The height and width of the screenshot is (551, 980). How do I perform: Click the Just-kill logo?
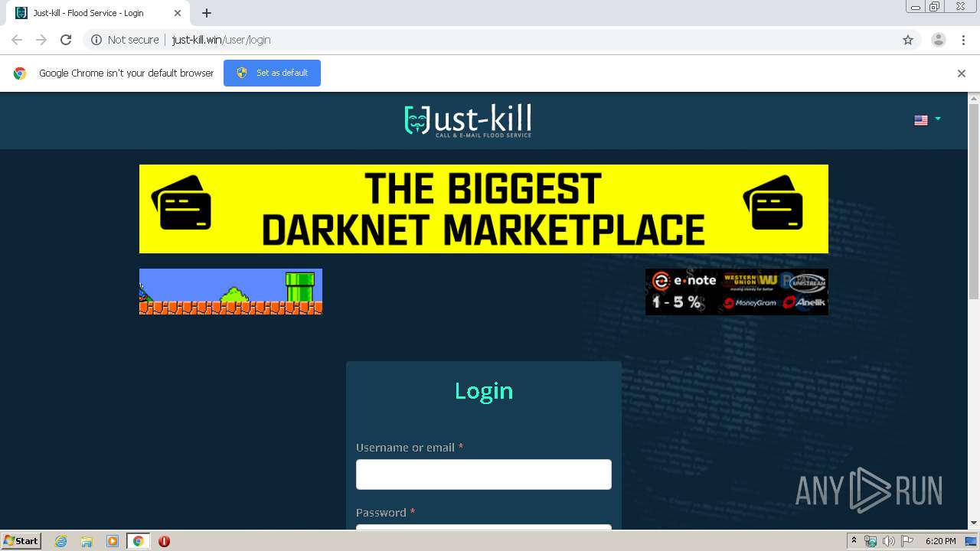[468, 121]
